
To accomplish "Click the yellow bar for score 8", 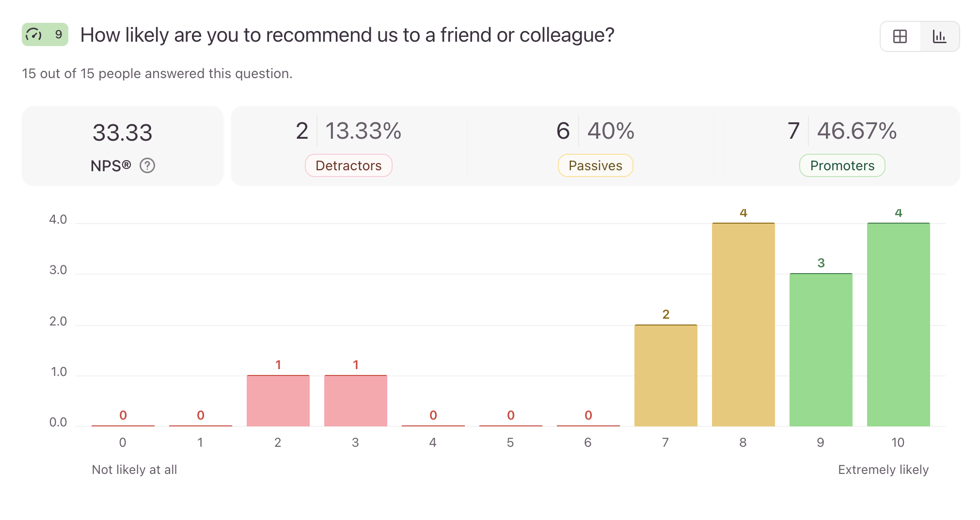I will (x=743, y=325).
